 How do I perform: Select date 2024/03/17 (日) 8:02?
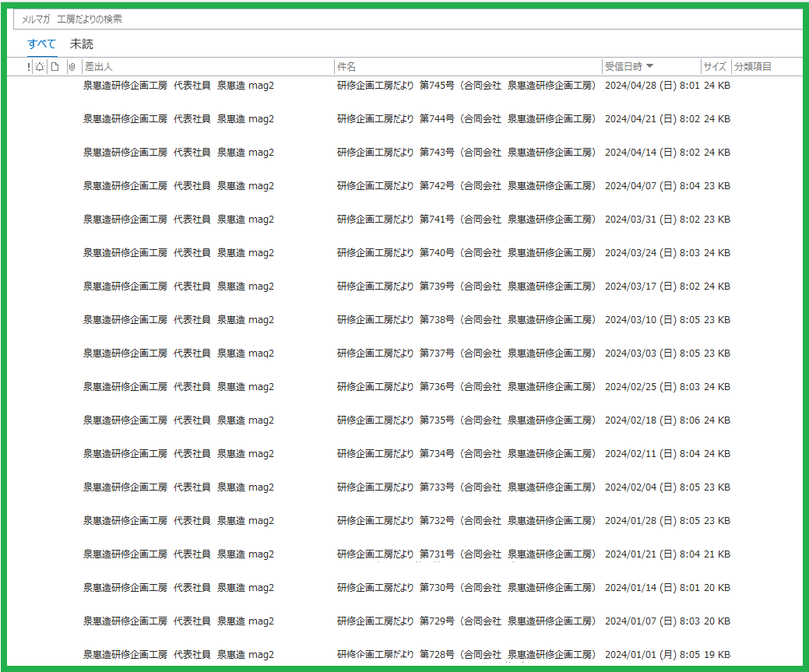tap(652, 287)
